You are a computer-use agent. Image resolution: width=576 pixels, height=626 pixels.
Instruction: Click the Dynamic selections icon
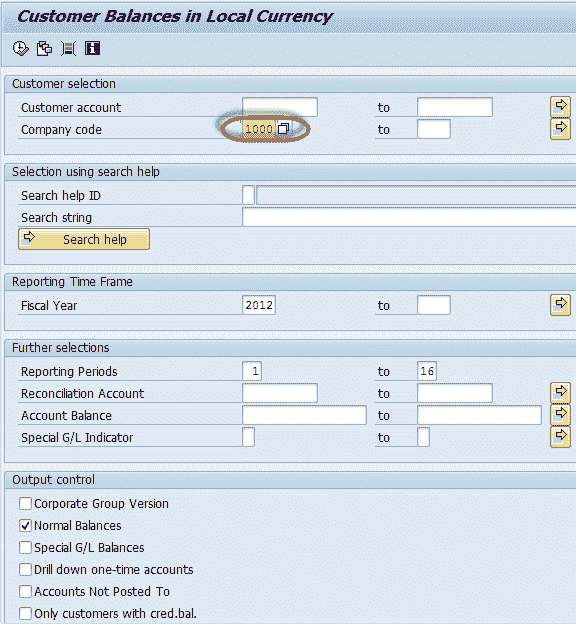68,49
